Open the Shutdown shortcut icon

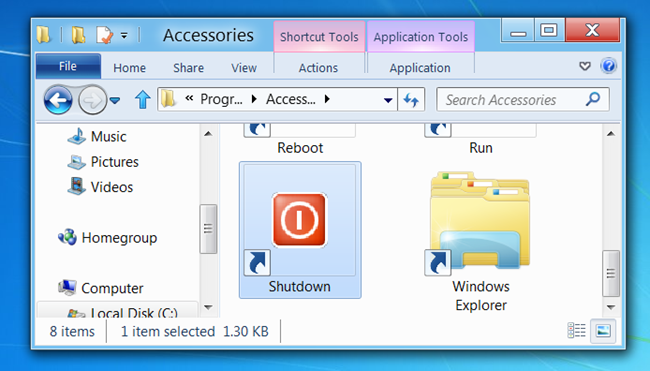pyautogui.click(x=299, y=220)
